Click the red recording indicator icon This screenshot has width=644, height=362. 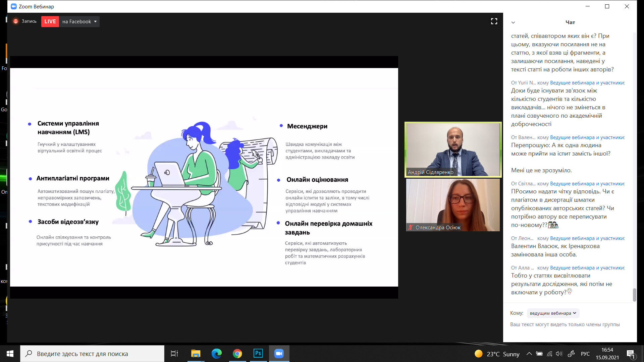pyautogui.click(x=15, y=21)
